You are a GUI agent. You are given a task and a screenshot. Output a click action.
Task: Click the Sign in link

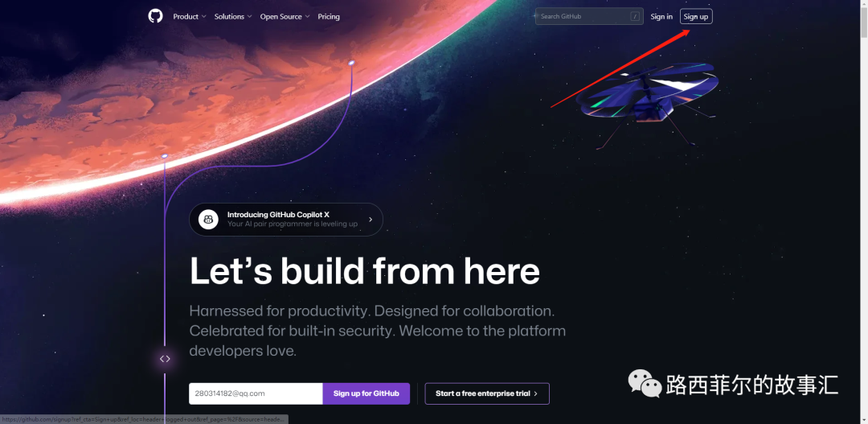[x=661, y=17]
